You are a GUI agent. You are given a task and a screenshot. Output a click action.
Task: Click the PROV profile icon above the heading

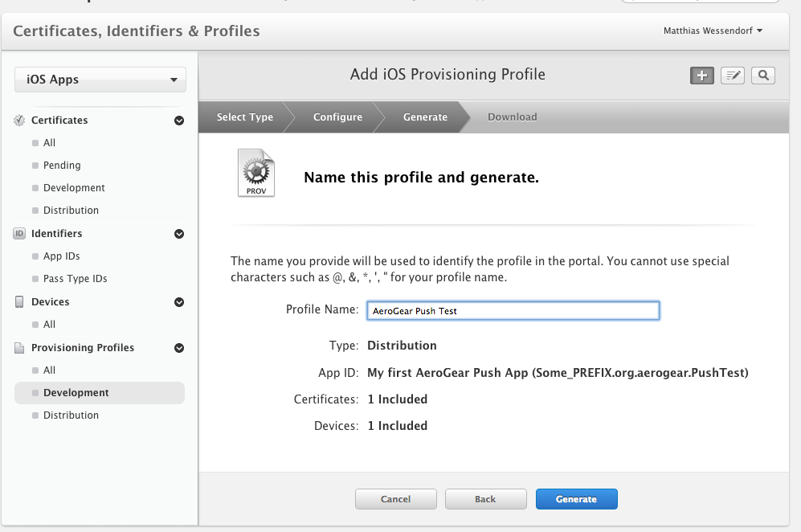pyautogui.click(x=255, y=172)
